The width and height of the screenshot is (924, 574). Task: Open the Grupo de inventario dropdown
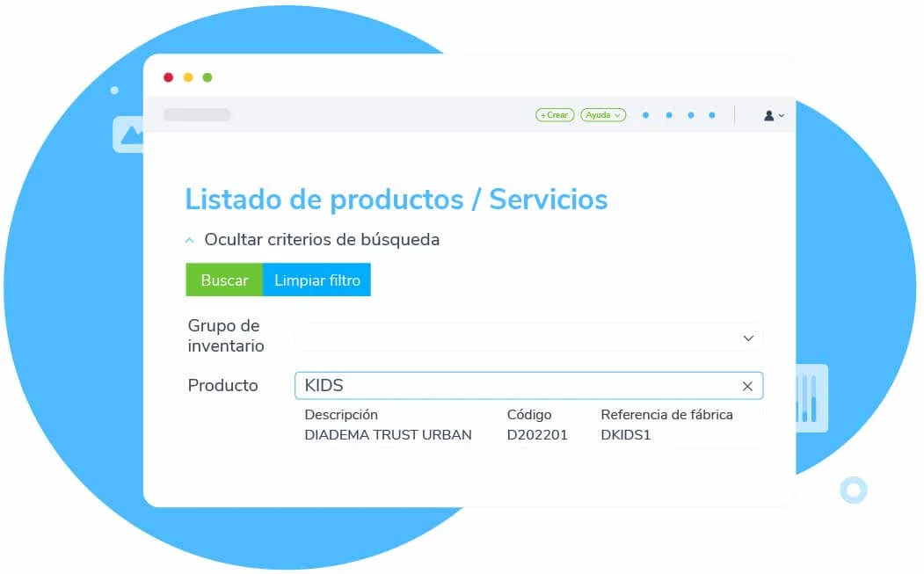(748, 338)
